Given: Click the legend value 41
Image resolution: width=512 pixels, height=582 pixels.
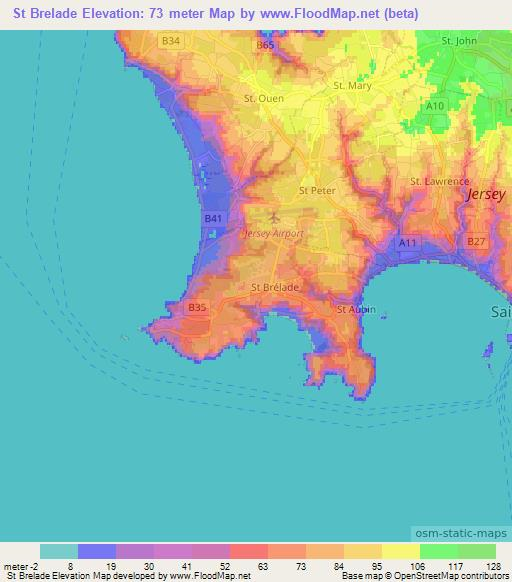Looking at the screenshot, I should [186, 567].
